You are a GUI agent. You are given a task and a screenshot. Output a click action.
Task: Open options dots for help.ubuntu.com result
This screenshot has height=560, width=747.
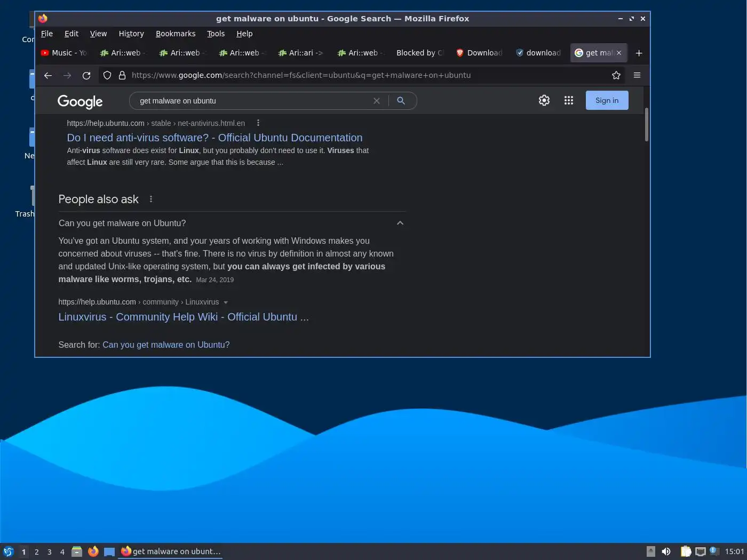click(258, 123)
